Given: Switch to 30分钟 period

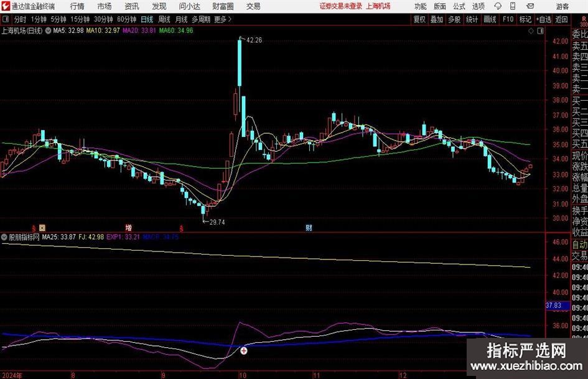Looking at the screenshot, I should (103, 19).
